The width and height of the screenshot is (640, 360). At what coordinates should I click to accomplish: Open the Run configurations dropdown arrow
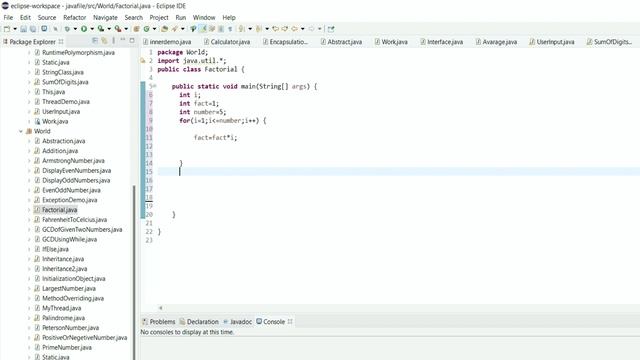pos(92,29)
